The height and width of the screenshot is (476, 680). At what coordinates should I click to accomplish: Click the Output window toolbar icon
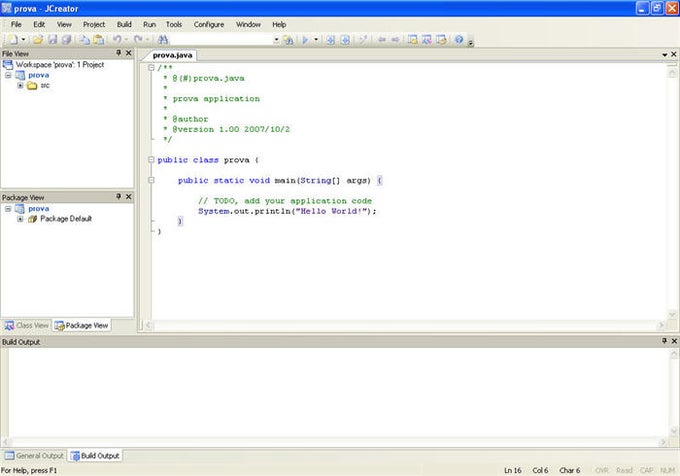441,40
